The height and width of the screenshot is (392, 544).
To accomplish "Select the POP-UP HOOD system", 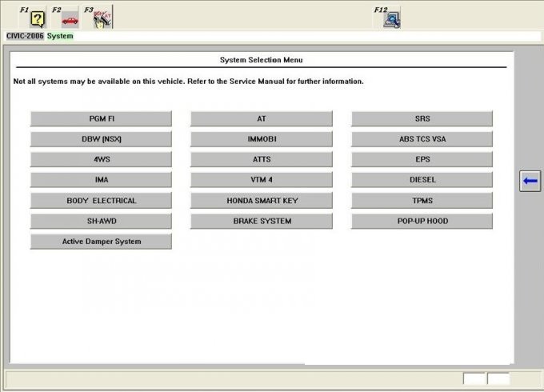I will point(422,221).
